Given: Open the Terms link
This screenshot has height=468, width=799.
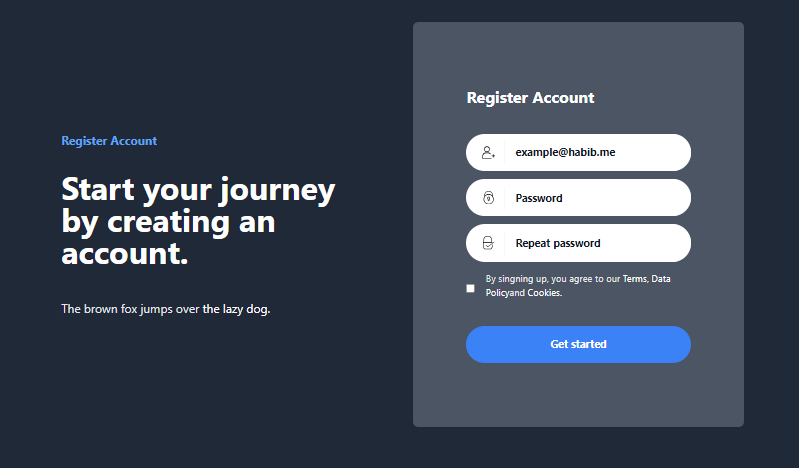Looking at the screenshot, I should coord(635,279).
